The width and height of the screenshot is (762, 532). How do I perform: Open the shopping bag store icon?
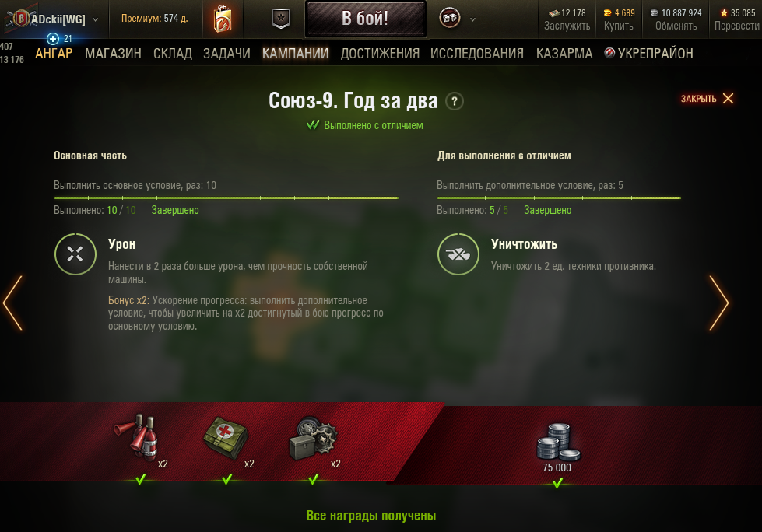pyautogui.click(x=223, y=19)
